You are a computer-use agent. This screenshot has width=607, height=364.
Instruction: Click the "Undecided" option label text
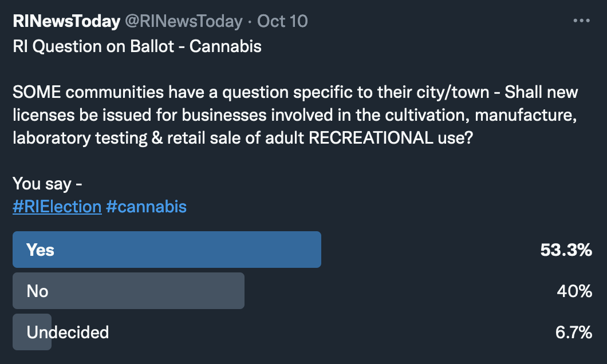point(68,333)
